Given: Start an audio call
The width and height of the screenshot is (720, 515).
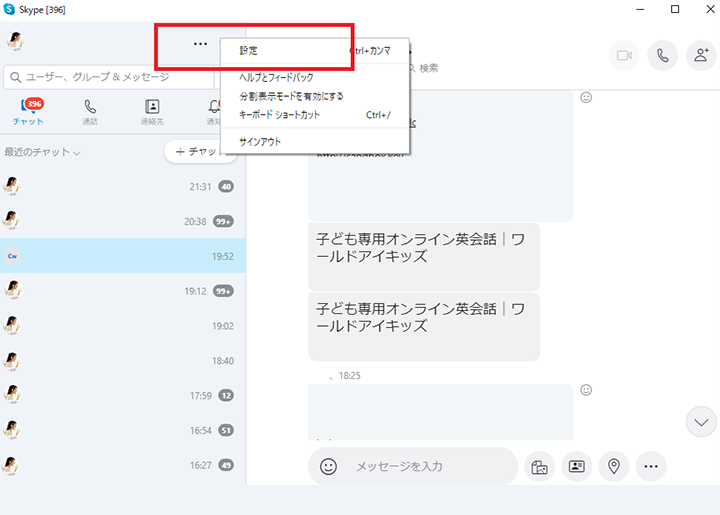Looking at the screenshot, I should pyautogui.click(x=662, y=56).
